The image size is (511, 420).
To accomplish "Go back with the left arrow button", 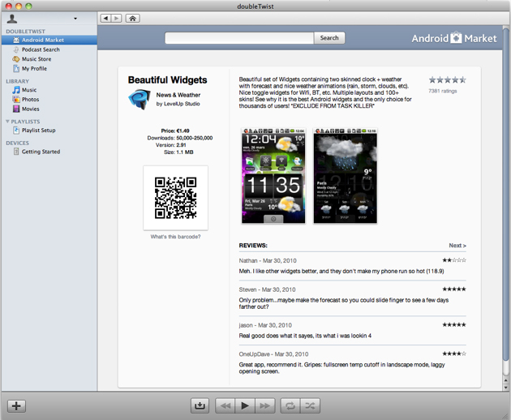I will click(105, 19).
